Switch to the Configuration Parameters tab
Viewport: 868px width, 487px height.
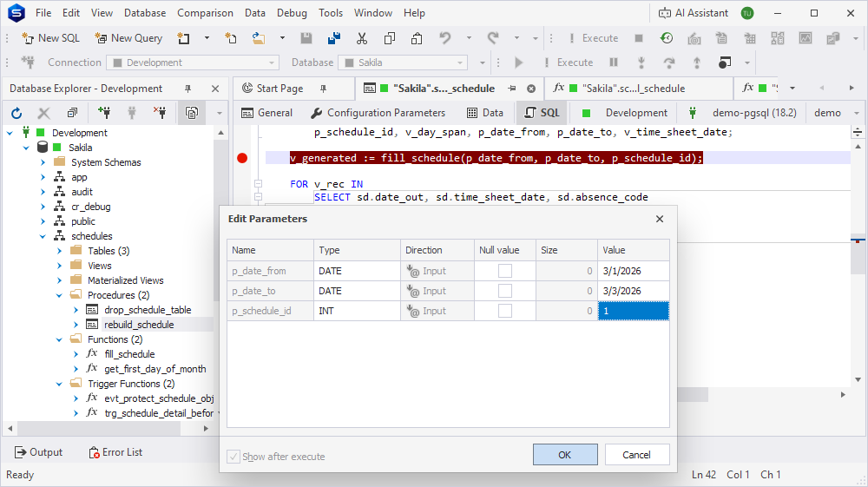(378, 113)
